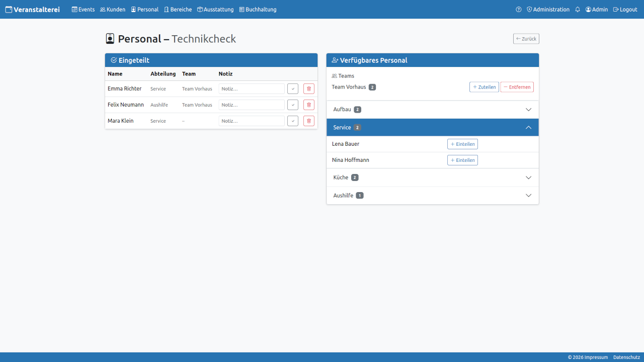Delete Emma Richter with trash icon

(309, 89)
